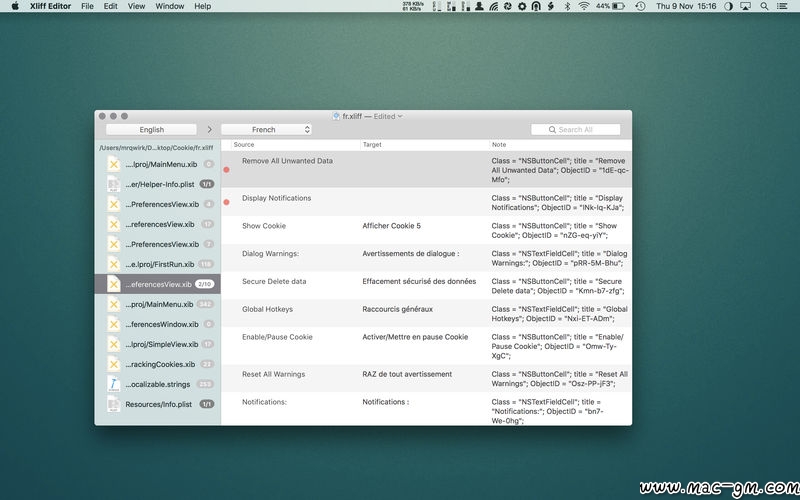Click the xib file icon next to ...lproj/MainMenu.xib

click(113, 164)
